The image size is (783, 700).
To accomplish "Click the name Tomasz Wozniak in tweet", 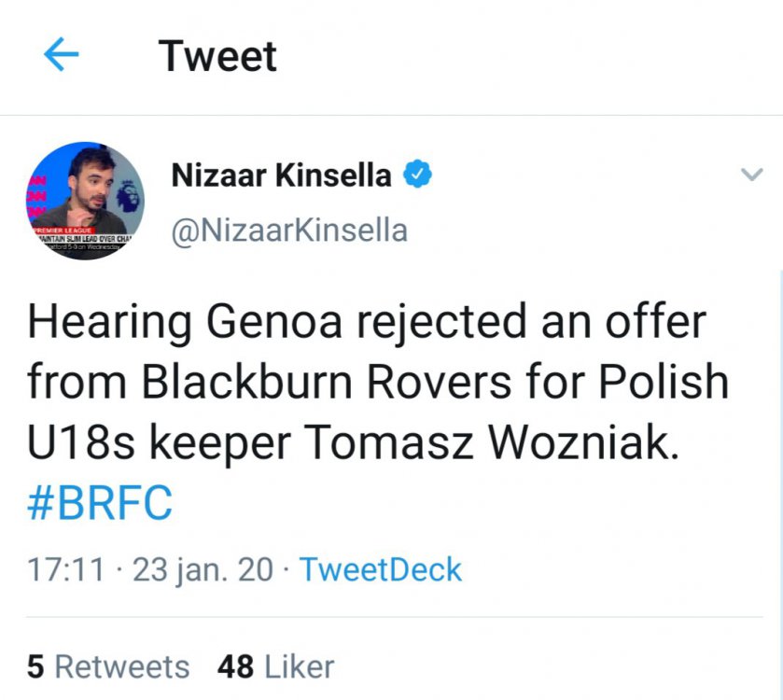I will [x=485, y=442].
